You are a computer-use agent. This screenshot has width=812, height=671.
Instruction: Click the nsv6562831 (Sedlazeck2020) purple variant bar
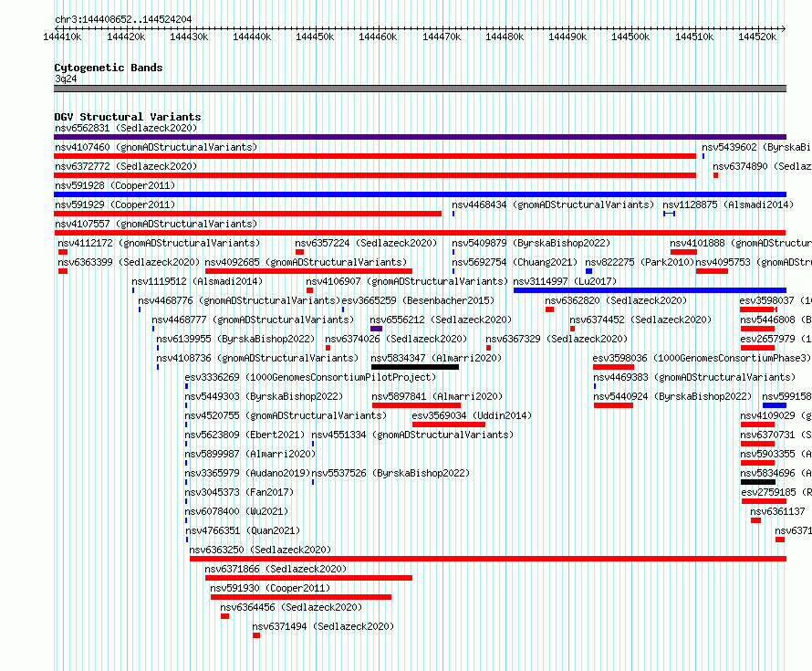[x=420, y=137]
